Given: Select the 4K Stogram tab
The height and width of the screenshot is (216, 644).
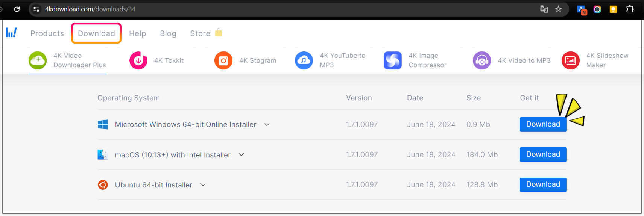Looking at the screenshot, I should point(245,60).
